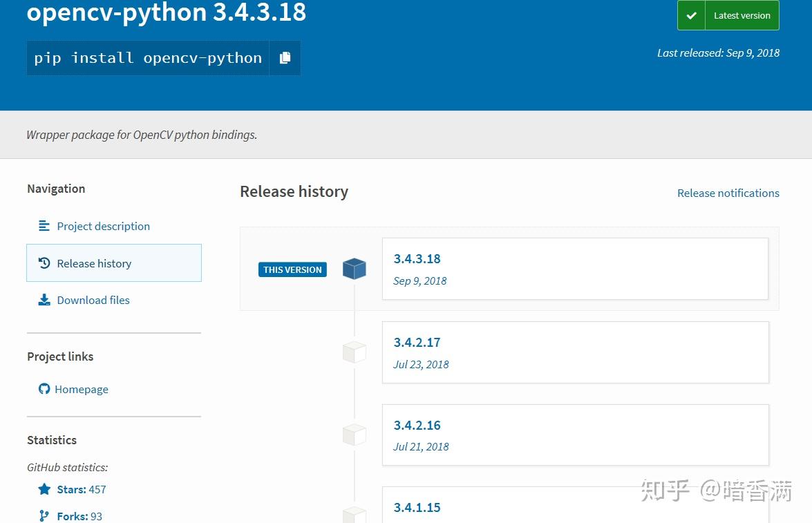Image resolution: width=812 pixels, height=523 pixels.
Task: Click the Release history section heading
Action: click(294, 192)
